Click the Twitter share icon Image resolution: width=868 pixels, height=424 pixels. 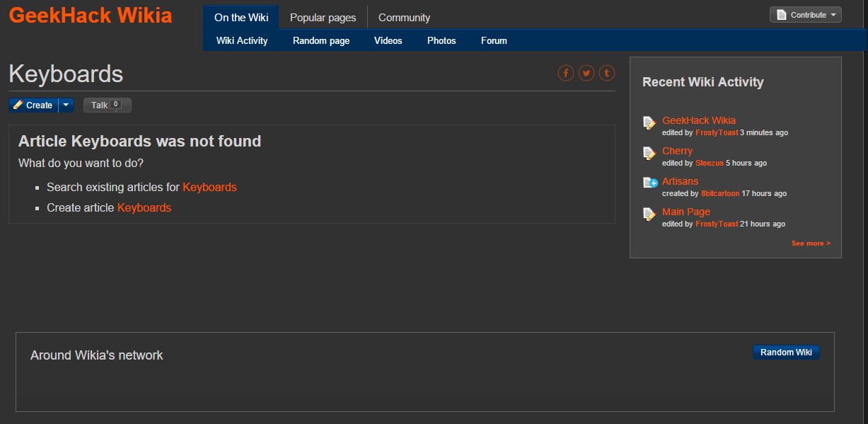click(586, 73)
